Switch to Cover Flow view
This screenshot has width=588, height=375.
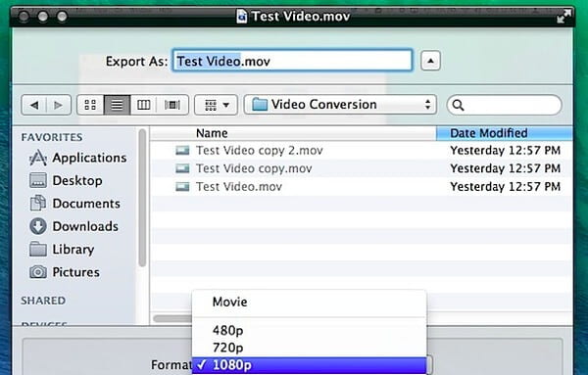pyautogui.click(x=172, y=105)
